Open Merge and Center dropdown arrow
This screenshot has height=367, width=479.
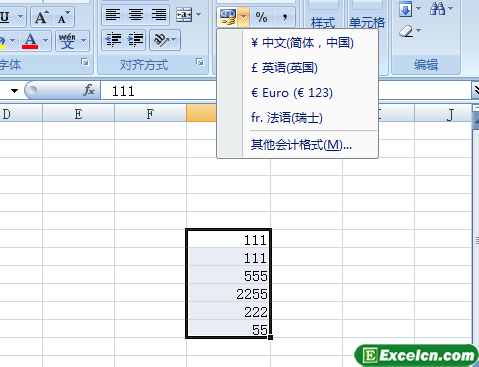pyautogui.click(x=199, y=15)
